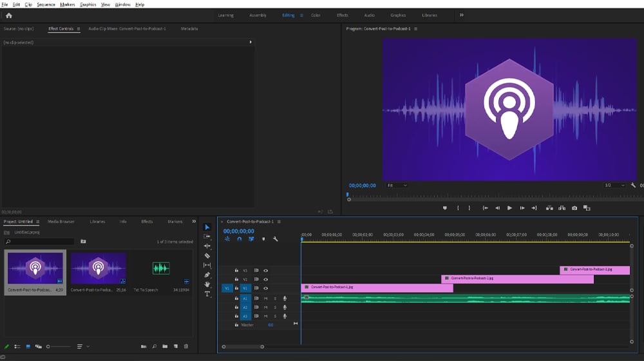The image size is (644, 361).
Task: Click Comparison View button
Action: click(587, 208)
